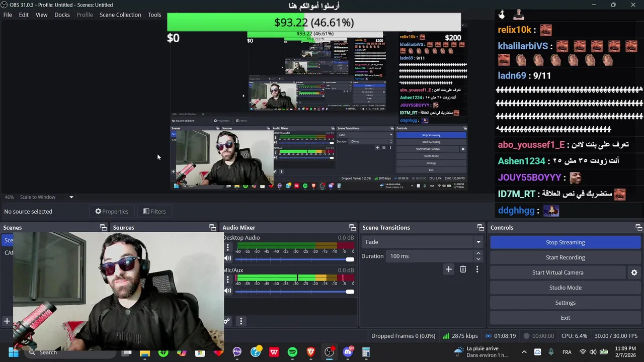Open the Profile menu
This screenshot has width=644, height=362.
coord(85,15)
